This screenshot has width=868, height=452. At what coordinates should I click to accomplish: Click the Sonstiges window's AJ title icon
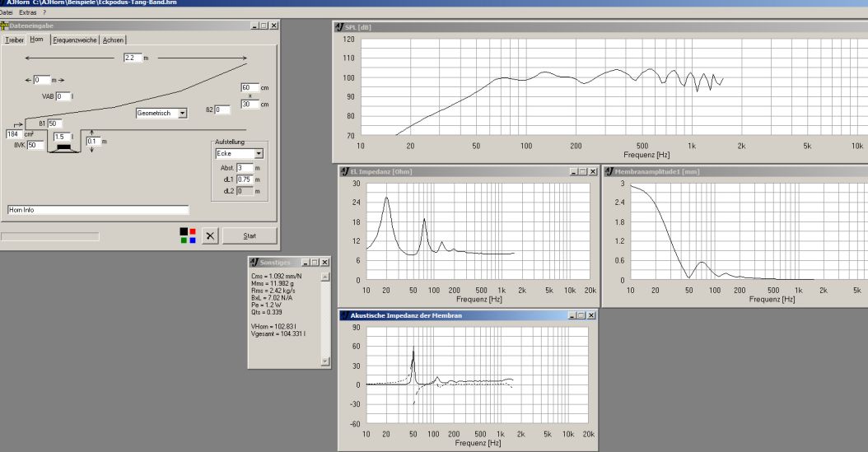click(254, 262)
